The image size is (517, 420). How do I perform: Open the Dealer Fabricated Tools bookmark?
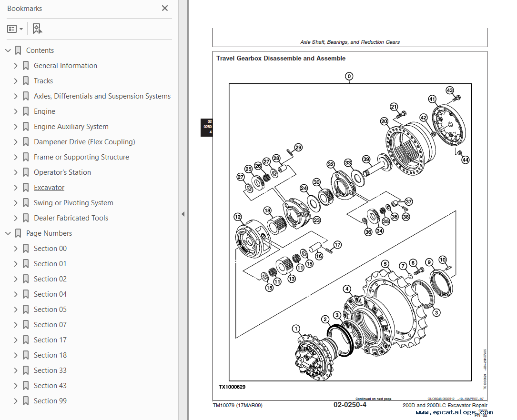pyautogui.click(x=71, y=218)
